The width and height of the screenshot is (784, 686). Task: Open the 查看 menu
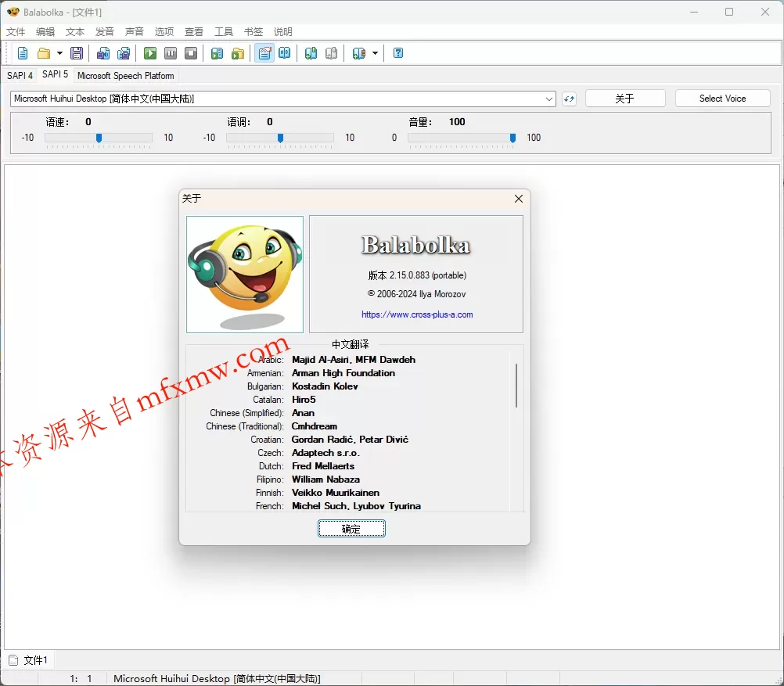coord(194,32)
